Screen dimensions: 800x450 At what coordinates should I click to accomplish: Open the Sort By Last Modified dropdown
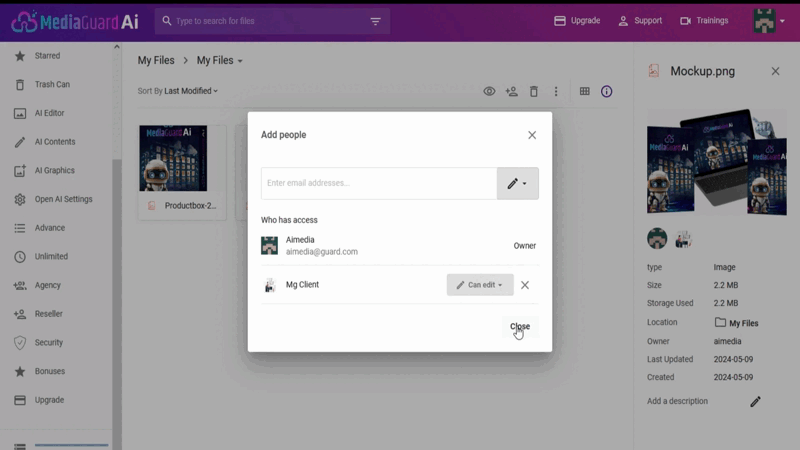(178, 91)
